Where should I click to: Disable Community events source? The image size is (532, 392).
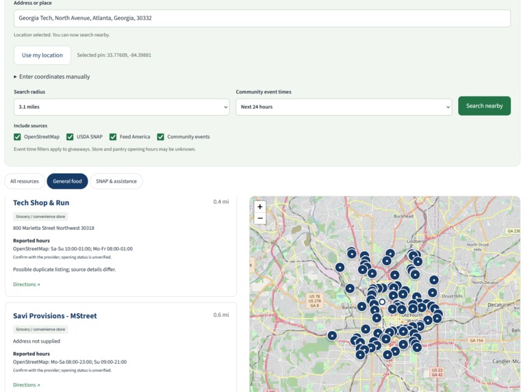[x=160, y=137]
